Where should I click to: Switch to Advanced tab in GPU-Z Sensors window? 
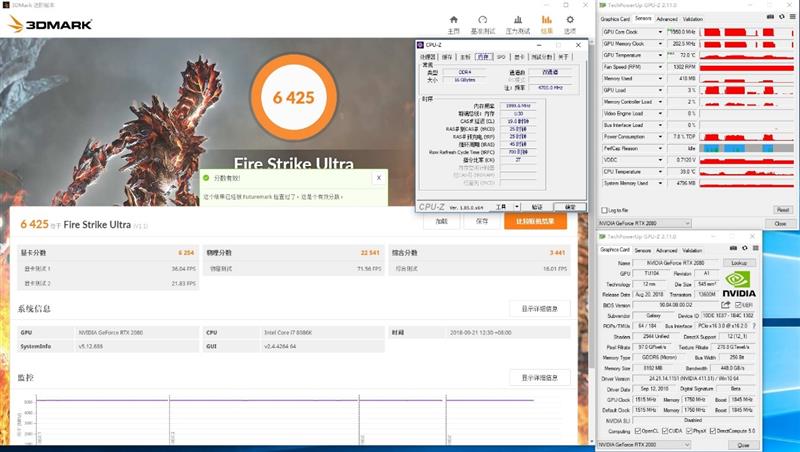667,19
